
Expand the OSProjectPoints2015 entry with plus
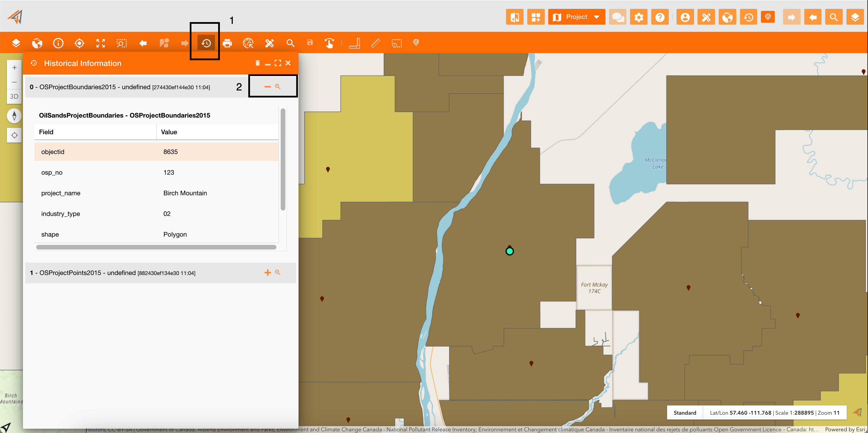[x=268, y=273]
